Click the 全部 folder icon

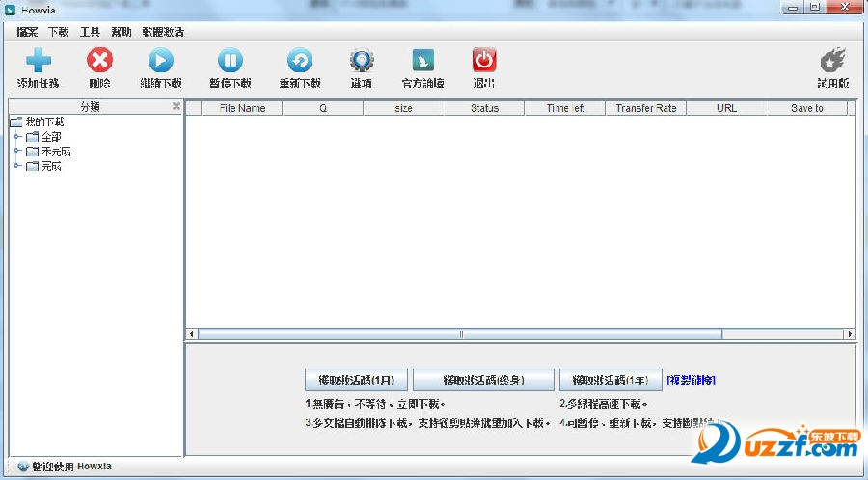[32, 137]
